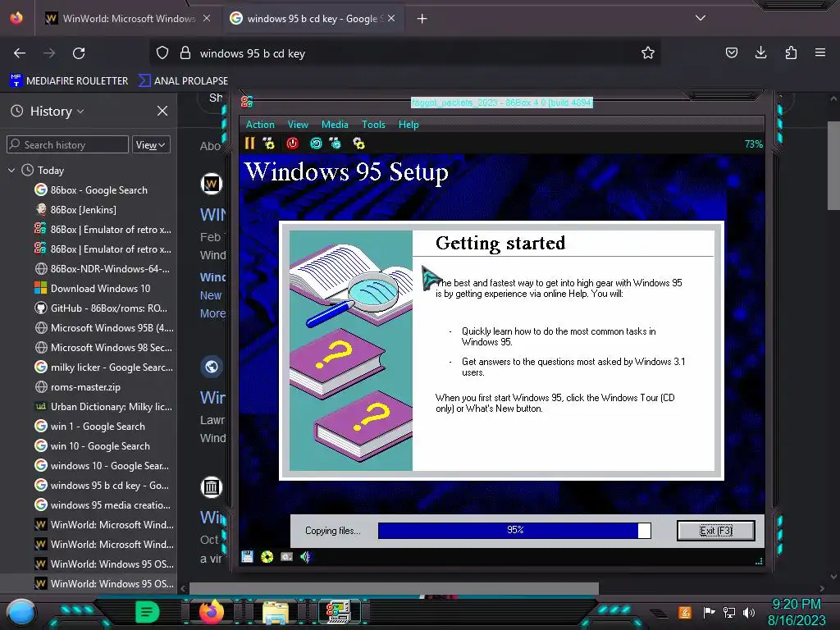Click the Firefox address bar showing windows 95 b cd key

(x=404, y=53)
